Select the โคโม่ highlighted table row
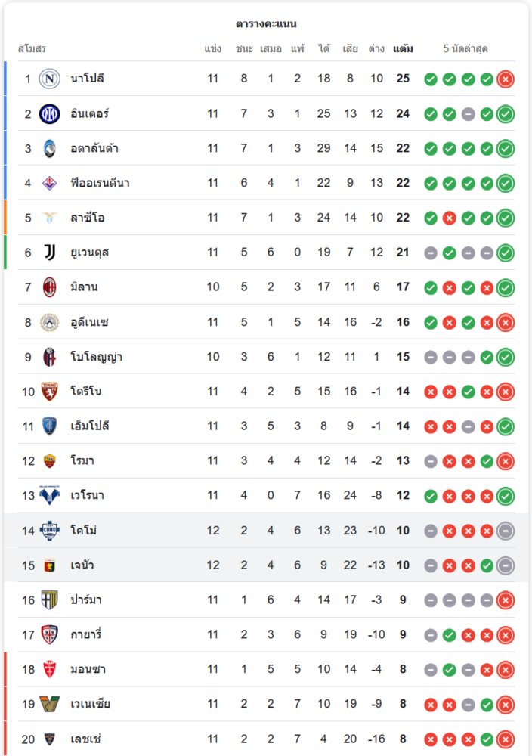This screenshot has height=756, width=532. (x=264, y=531)
